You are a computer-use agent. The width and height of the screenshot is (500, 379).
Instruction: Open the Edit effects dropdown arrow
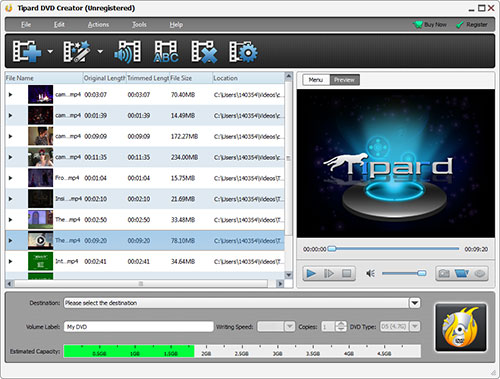coord(100,51)
